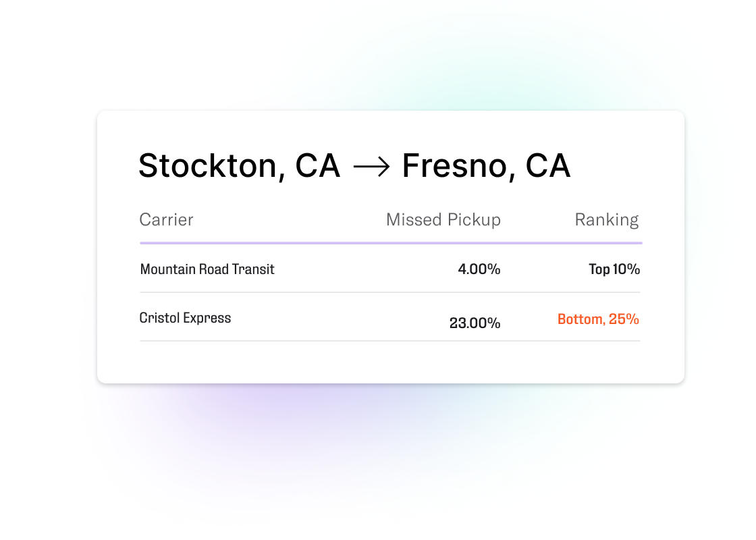This screenshot has width=756, height=540.
Task: Click the 4.00% missed pickup value
Action: (479, 269)
